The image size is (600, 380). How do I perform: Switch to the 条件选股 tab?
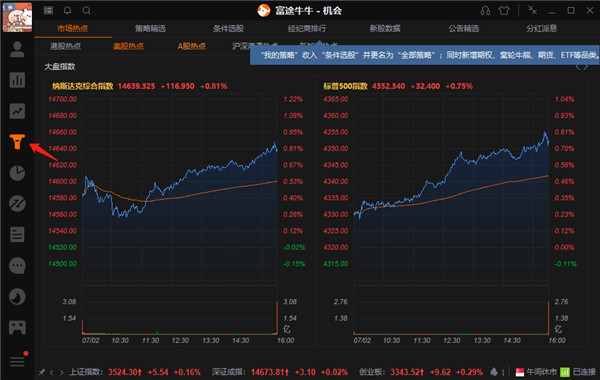[228, 28]
